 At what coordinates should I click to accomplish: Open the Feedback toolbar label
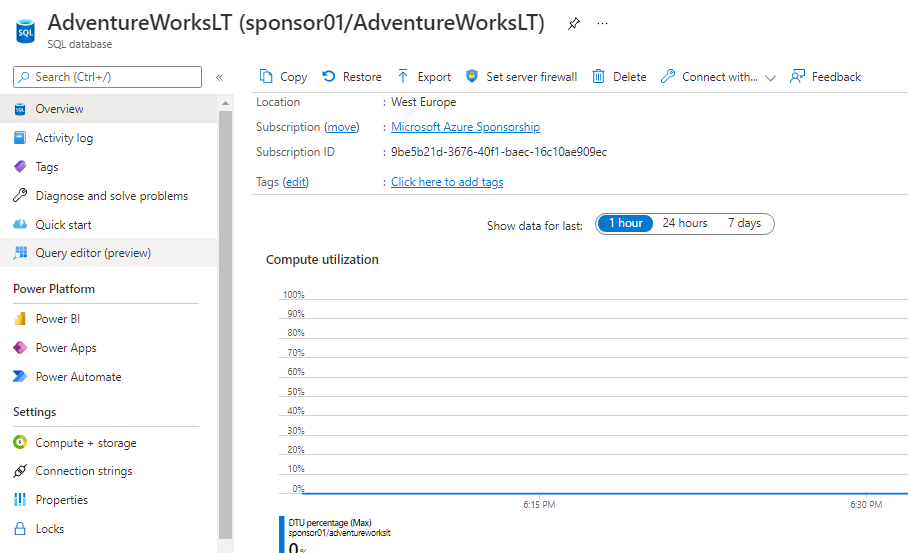click(x=836, y=77)
